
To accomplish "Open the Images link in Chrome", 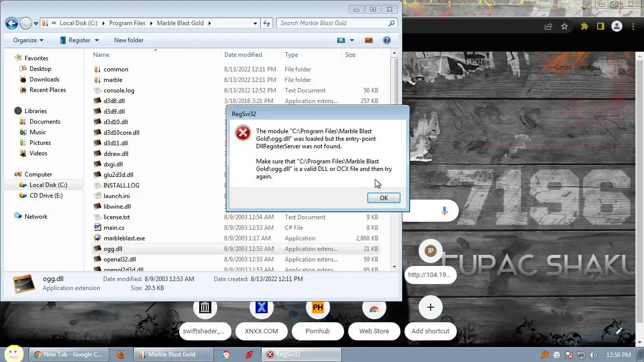I will 590,67.
